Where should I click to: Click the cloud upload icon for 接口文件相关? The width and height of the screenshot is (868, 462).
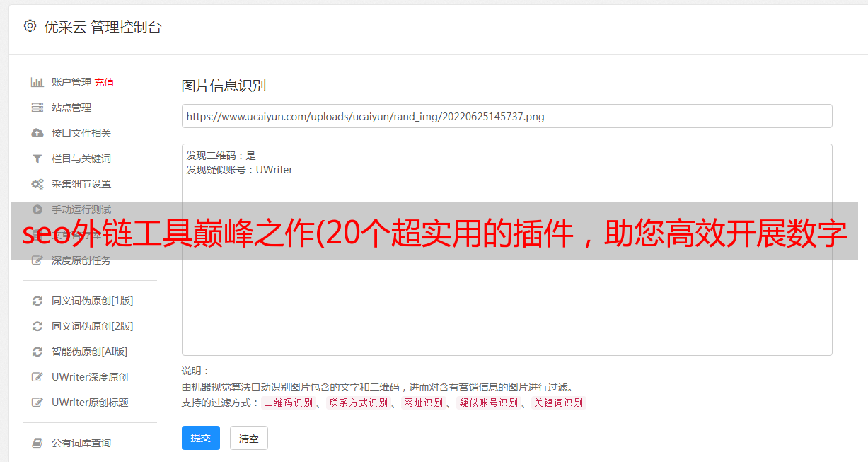click(x=37, y=133)
